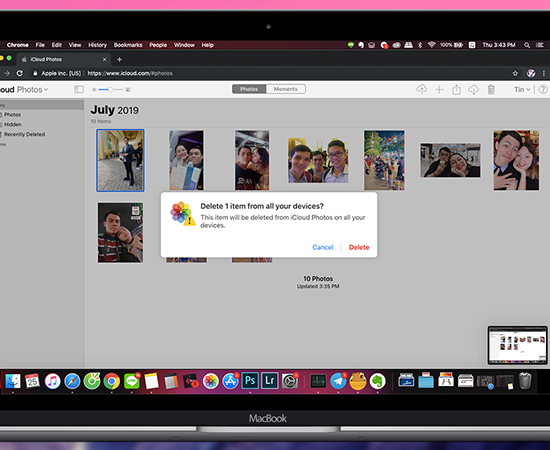Bookmark this page with the star icon
The height and width of the screenshot is (450, 550).
tap(515, 73)
